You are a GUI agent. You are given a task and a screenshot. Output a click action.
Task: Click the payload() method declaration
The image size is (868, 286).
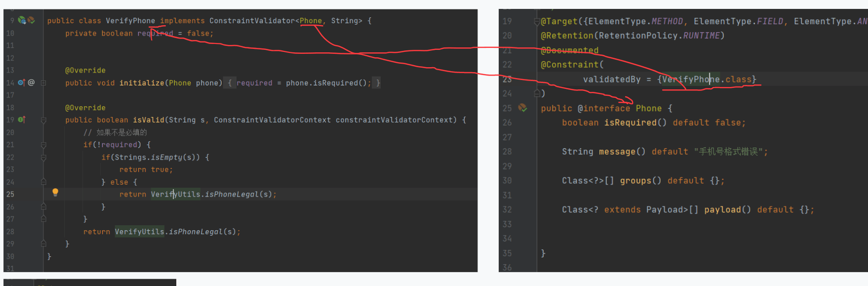pyautogui.click(x=728, y=210)
